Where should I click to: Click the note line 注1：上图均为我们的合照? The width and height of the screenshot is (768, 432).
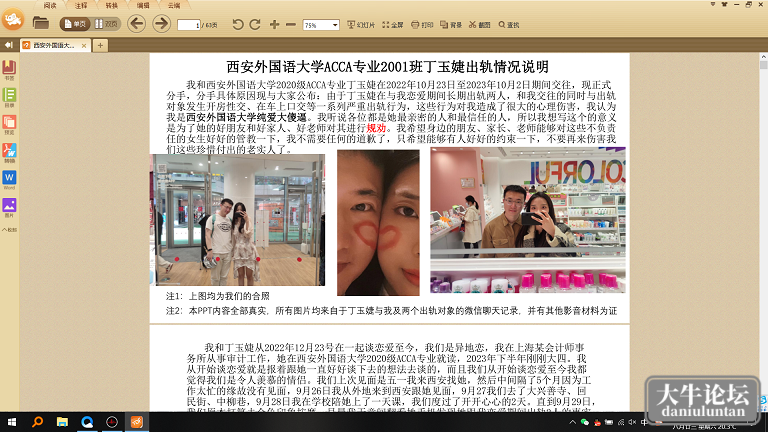tap(218, 296)
